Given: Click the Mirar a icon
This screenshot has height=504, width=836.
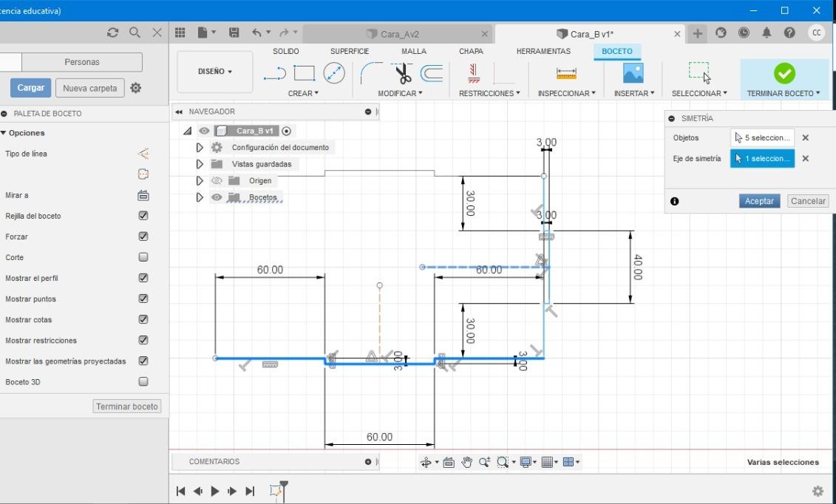Looking at the screenshot, I should (143, 196).
